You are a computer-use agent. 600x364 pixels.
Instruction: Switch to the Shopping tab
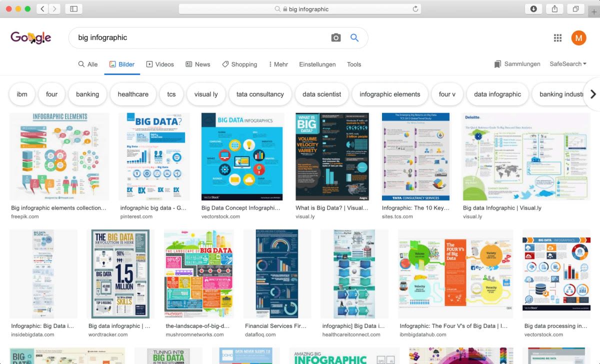[x=239, y=64]
